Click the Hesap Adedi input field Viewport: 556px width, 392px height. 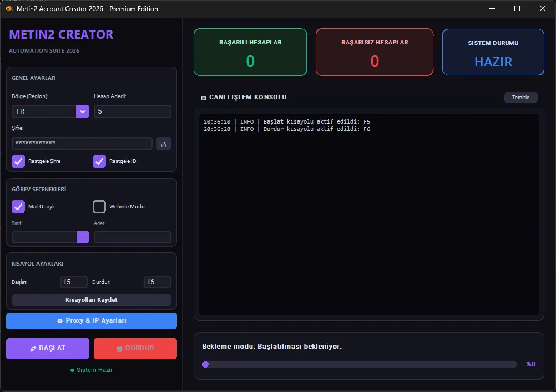(133, 111)
